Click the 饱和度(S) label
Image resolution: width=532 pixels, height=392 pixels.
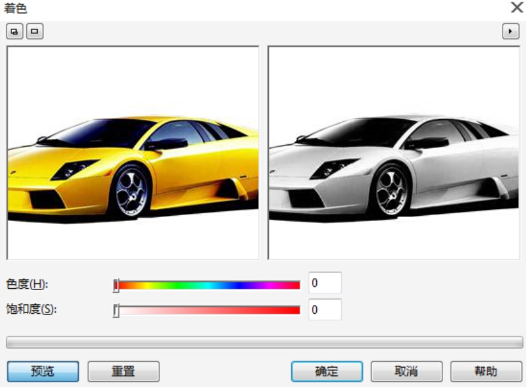[31, 309]
